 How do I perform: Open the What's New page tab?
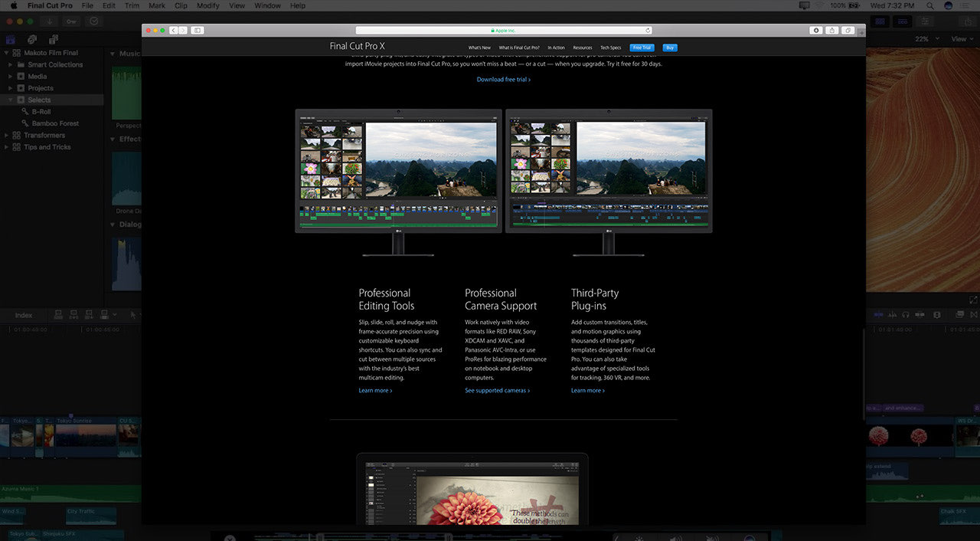point(479,48)
